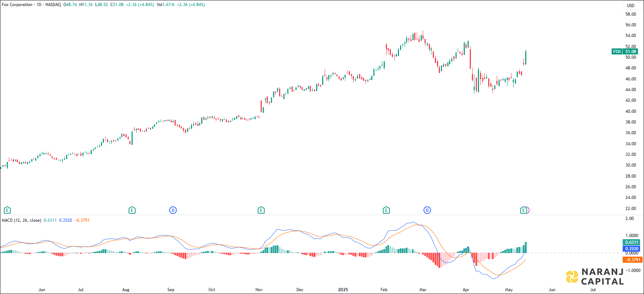Click the 2025 year label on time axis

pos(343,290)
